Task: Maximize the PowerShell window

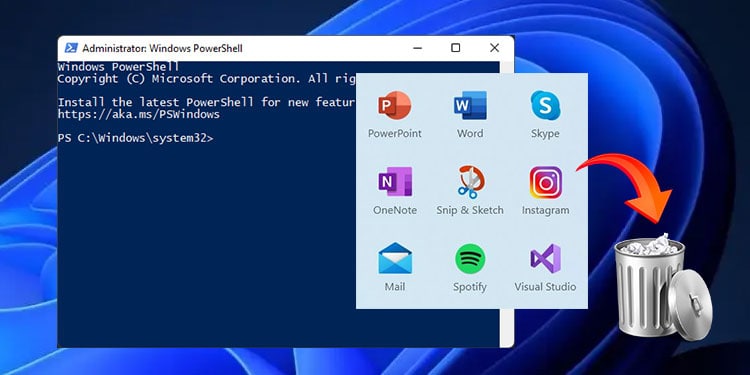Action: point(455,48)
